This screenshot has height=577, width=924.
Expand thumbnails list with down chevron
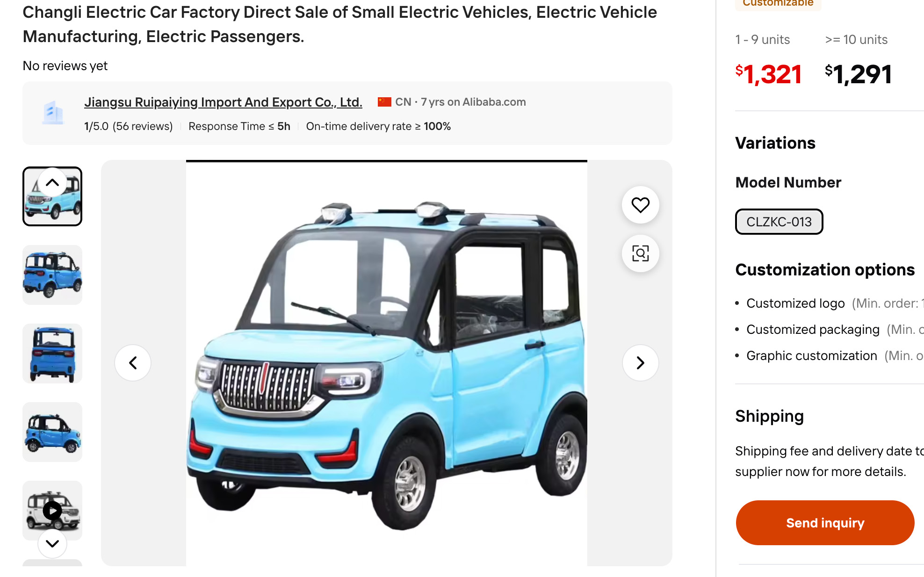(x=52, y=543)
